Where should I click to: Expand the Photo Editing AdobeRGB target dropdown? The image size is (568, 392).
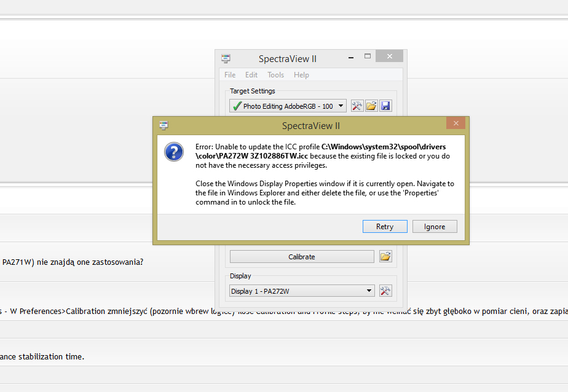tap(288, 106)
